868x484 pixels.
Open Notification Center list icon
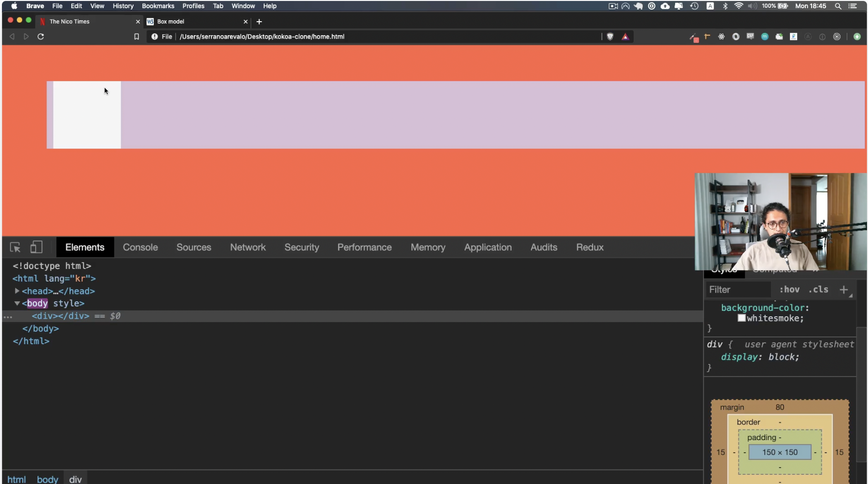853,6
